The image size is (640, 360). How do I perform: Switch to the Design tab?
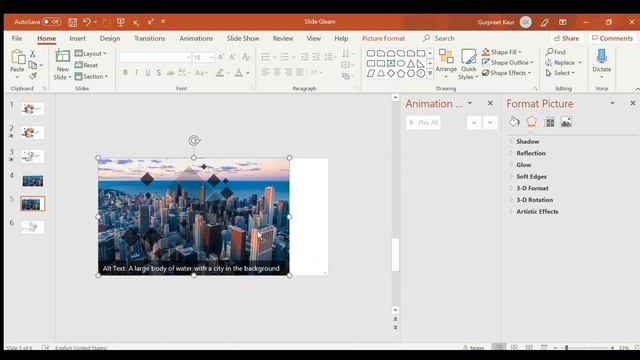click(x=110, y=38)
